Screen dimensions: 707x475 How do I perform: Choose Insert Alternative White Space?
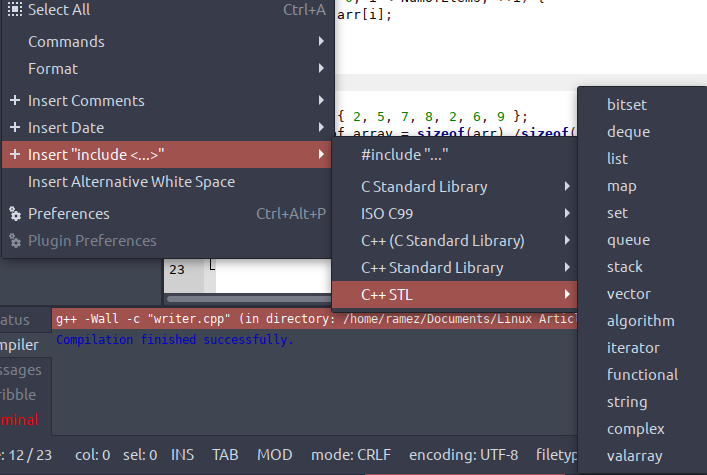(x=131, y=182)
